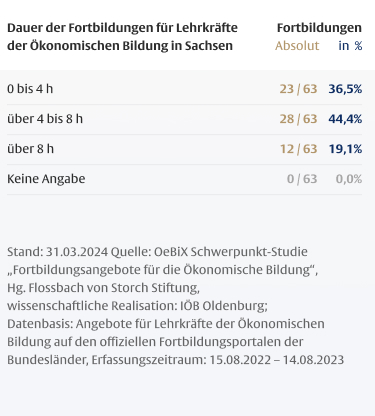
Task: Click the Flossbach von Storch Stiftung text
Action: [x=114, y=288]
